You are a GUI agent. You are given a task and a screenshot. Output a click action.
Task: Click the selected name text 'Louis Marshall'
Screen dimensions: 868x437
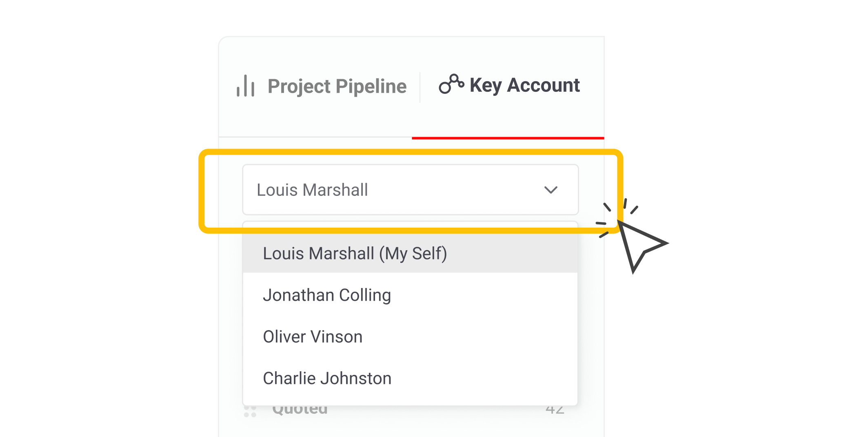(312, 190)
